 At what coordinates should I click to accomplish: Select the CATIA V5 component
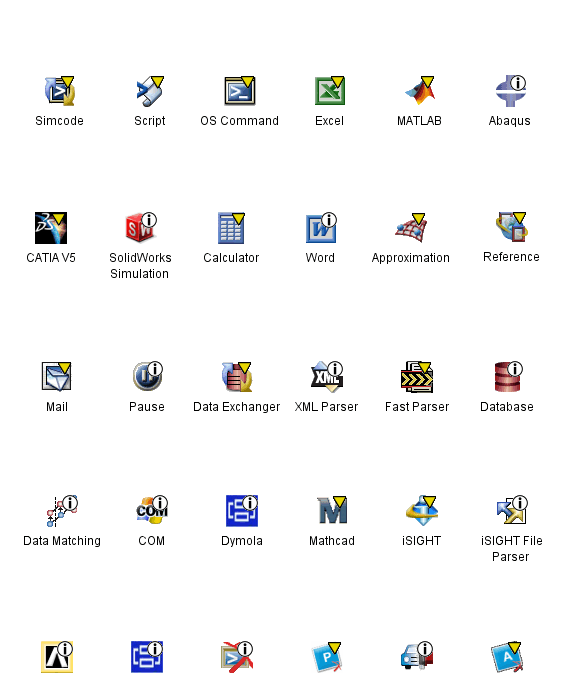click(x=51, y=228)
